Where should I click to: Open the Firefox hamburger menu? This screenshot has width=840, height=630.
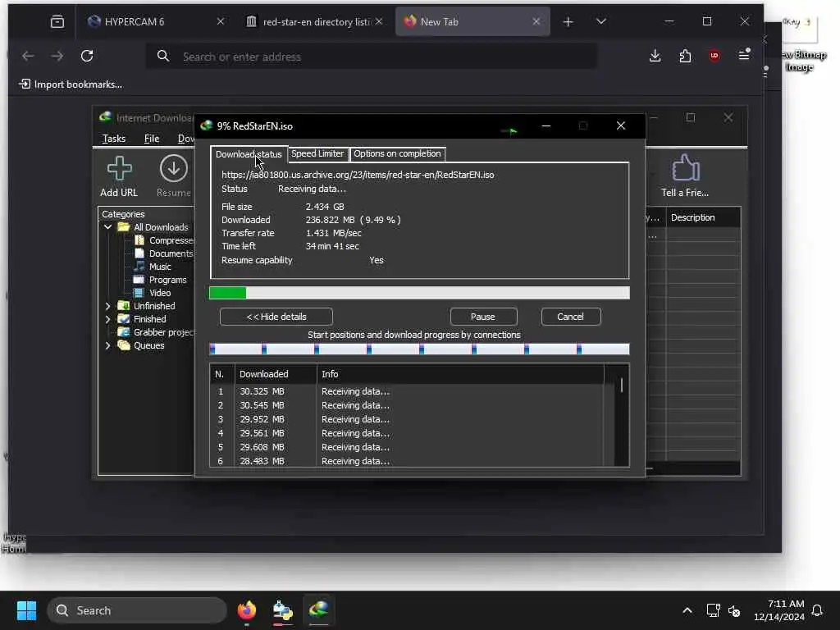pyautogui.click(x=744, y=55)
